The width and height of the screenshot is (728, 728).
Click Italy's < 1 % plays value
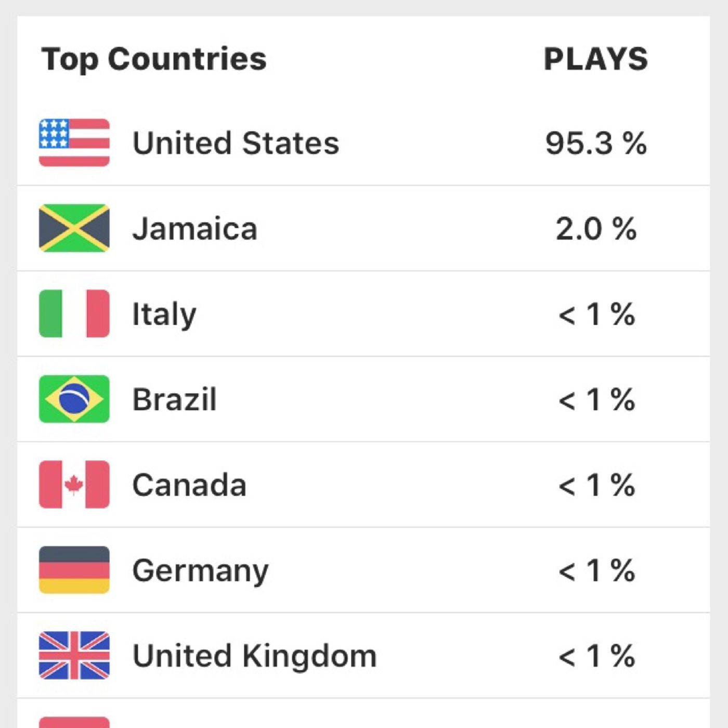click(x=596, y=314)
